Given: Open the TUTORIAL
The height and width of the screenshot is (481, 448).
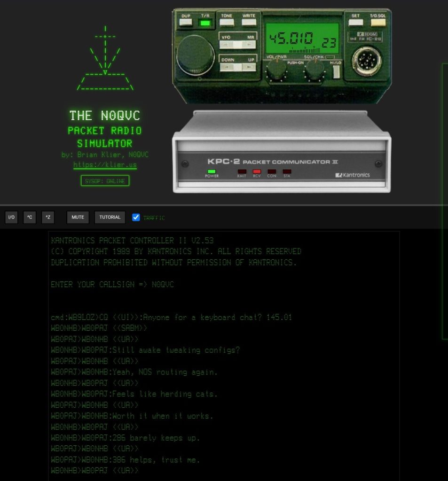Looking at the screenshot, I should (110, 217).
